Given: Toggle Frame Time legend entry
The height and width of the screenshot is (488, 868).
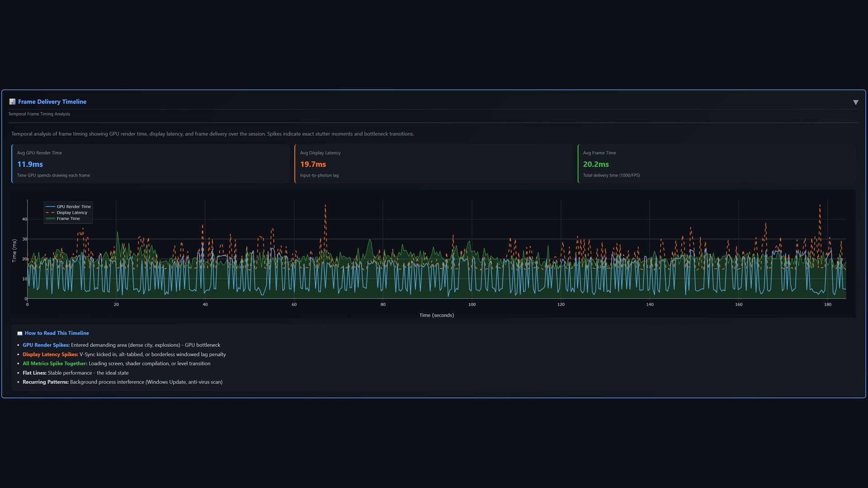Looking at the screenshot, I should click(63, 219).
